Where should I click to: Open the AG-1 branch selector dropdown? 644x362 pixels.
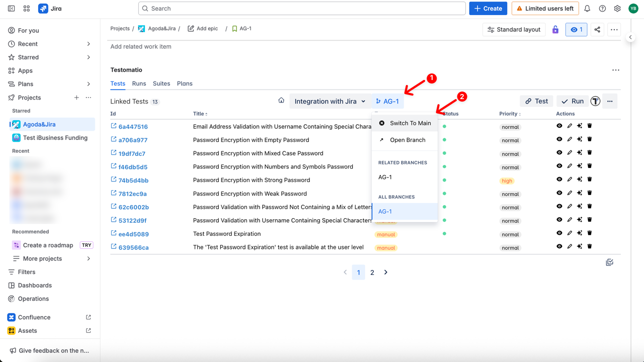pos(387,101)
